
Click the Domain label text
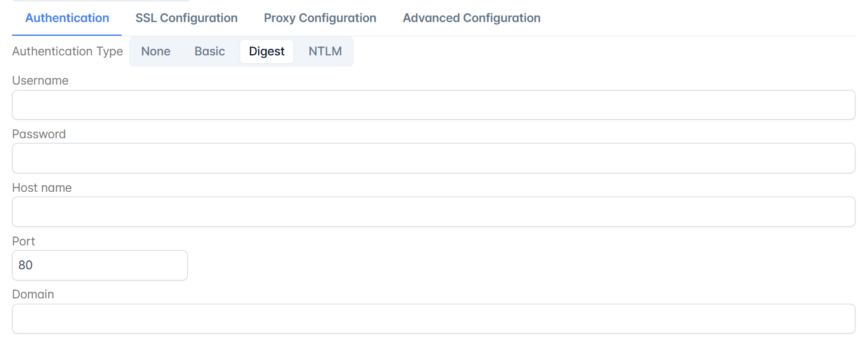(33, 294)
